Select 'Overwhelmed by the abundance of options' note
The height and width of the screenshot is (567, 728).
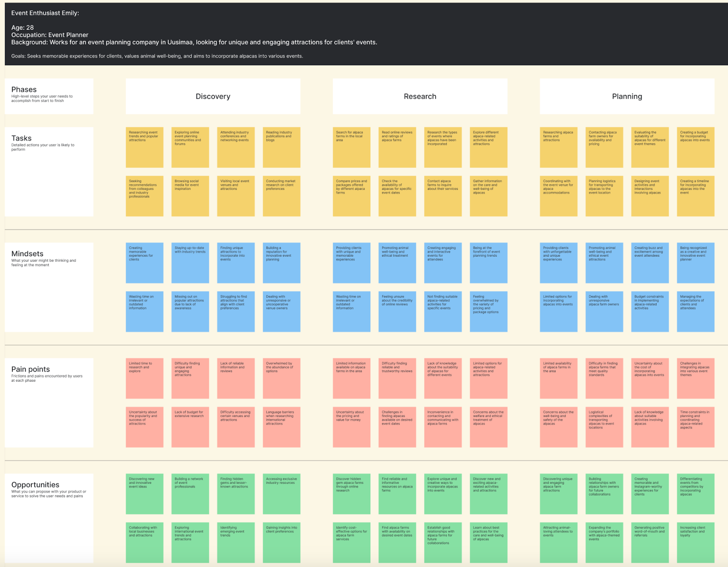(282, 378)
